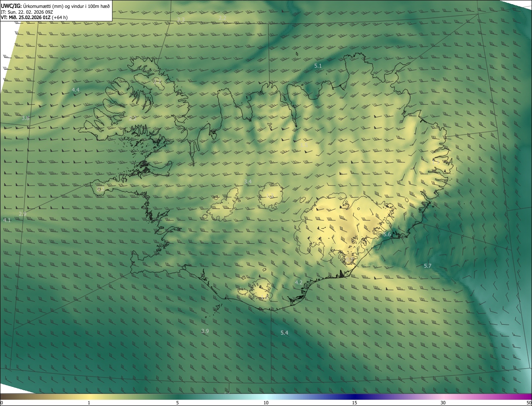Screen dimensions: 532x406
Task: Click the 10 tick on the color scale
Action: coord(266,403)
